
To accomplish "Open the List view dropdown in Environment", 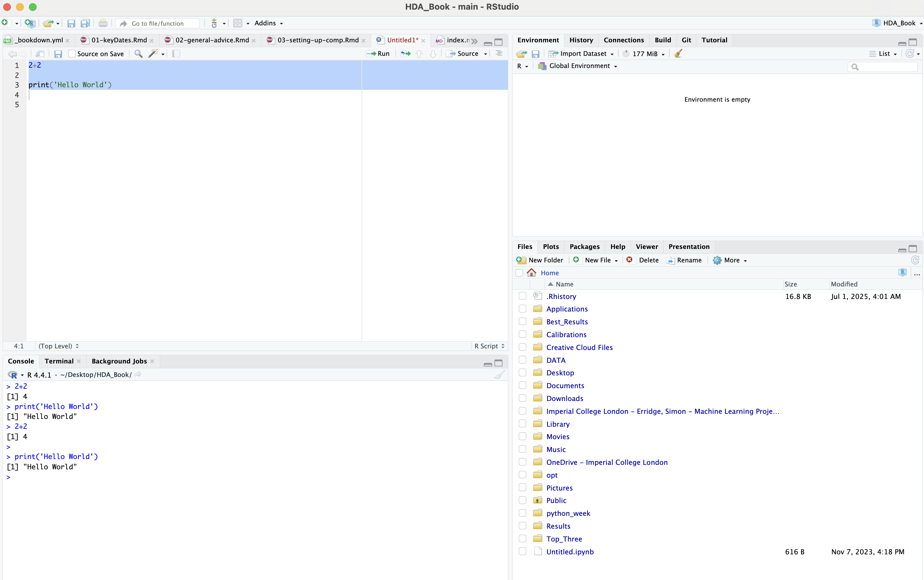I will (883, 54).
